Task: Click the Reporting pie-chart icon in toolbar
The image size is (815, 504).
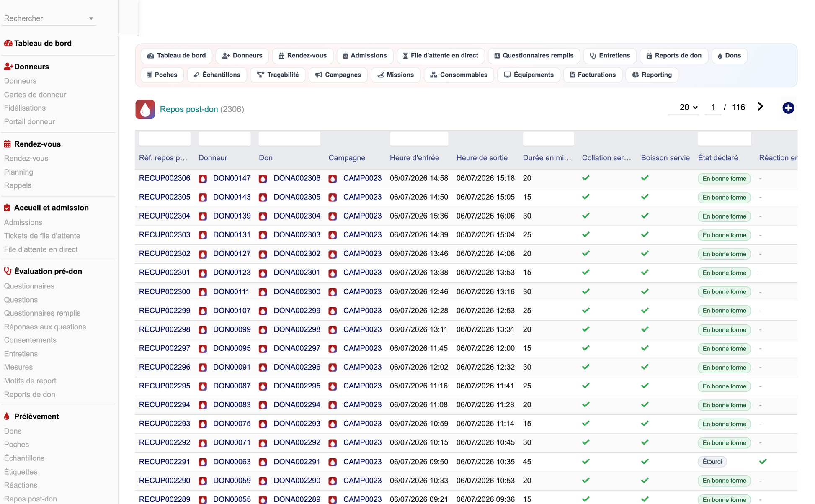Action: [x=635, y=75]
